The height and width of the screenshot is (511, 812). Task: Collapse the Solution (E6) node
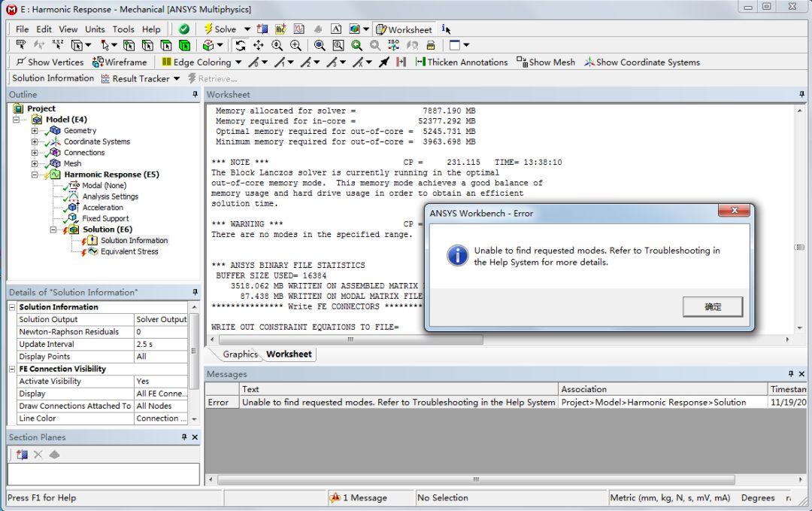[53, 230]
